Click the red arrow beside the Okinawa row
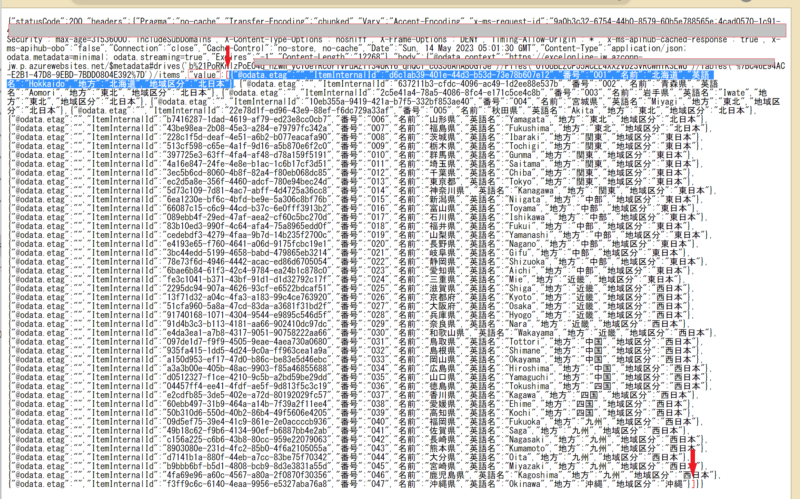The image size is (800, 499). (x=693, y=460)
